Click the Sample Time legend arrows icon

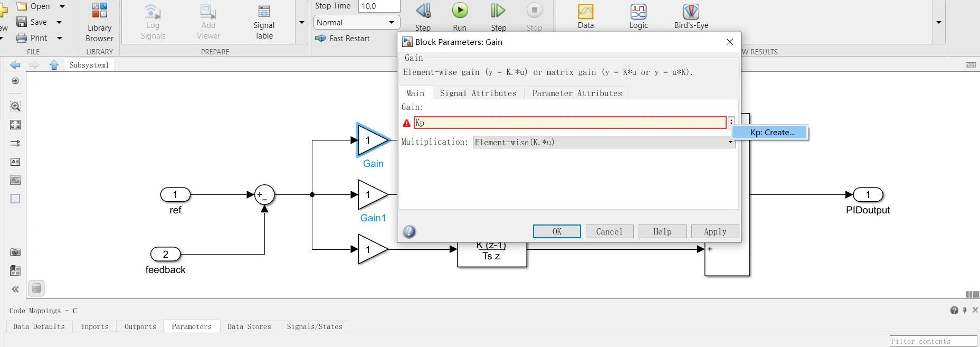click(x=15, y=143)
